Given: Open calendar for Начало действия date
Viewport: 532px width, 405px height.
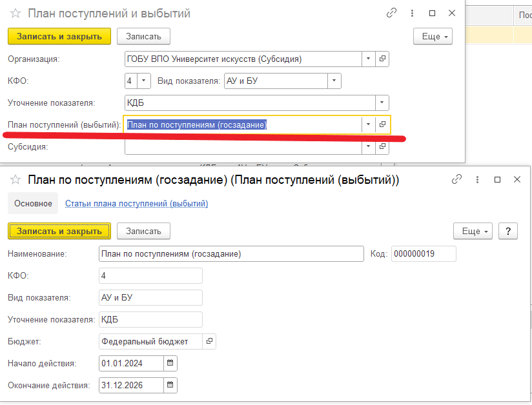Looking at the screenshot, I should point(170,363).
